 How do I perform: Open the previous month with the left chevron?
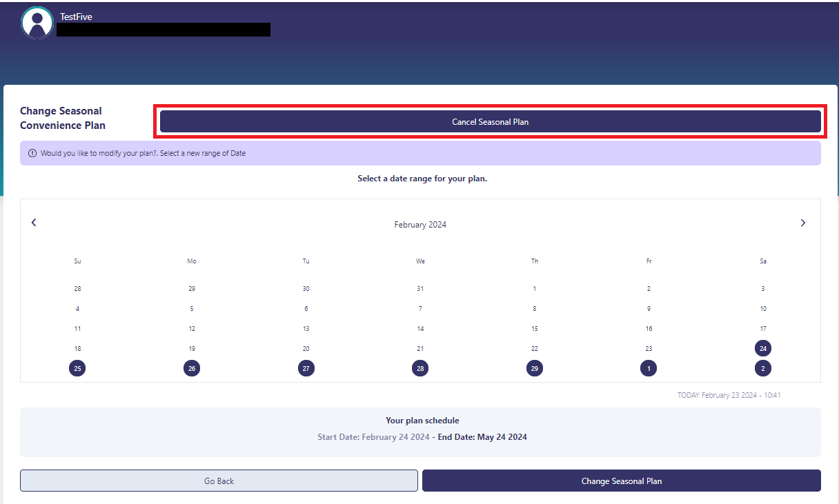[x=33, y=222]
